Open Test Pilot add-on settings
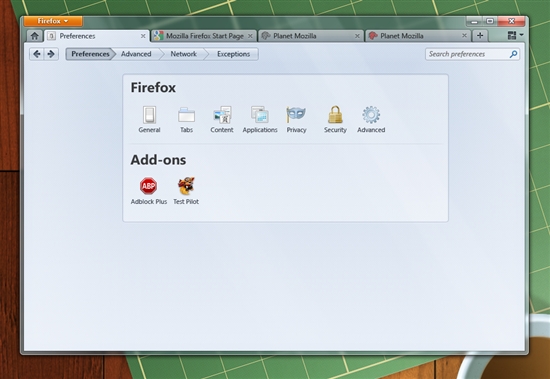 186,186
